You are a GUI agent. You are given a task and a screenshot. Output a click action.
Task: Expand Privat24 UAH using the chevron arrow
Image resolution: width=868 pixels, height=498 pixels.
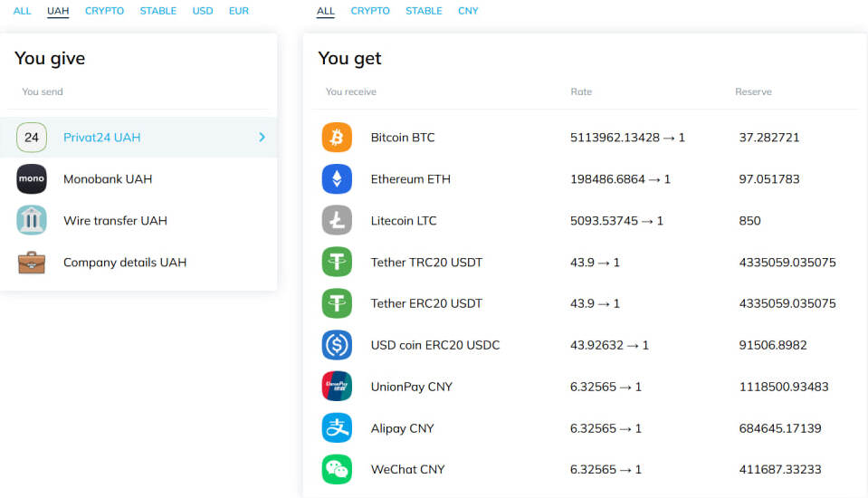click(x=262, y=138)
